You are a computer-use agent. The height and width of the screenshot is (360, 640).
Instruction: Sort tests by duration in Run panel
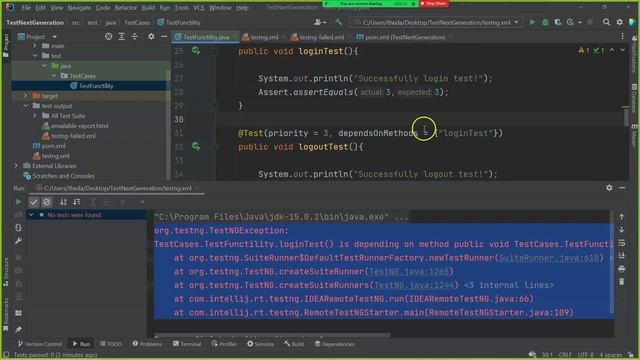pyautogui.click(x=77, y=202)
